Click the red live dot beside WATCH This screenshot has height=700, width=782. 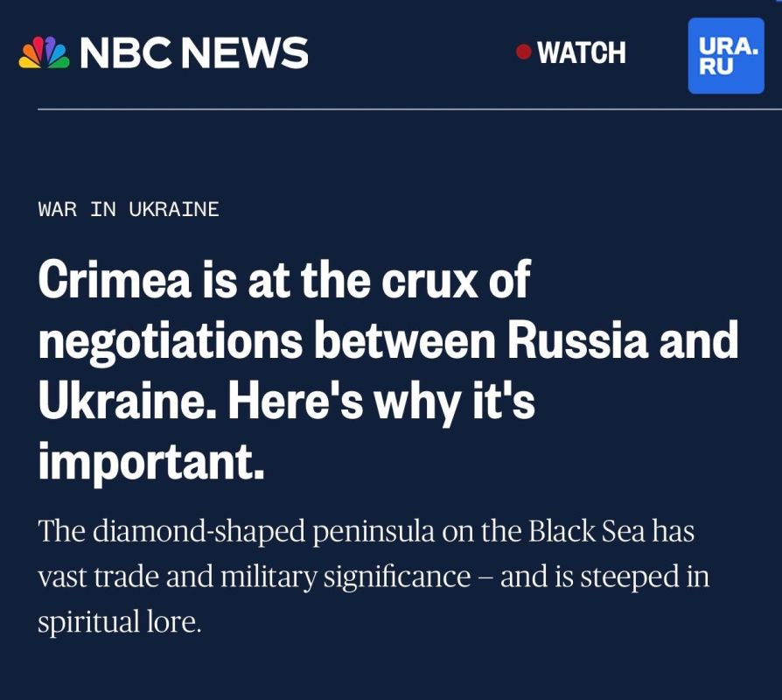(524, 52)
